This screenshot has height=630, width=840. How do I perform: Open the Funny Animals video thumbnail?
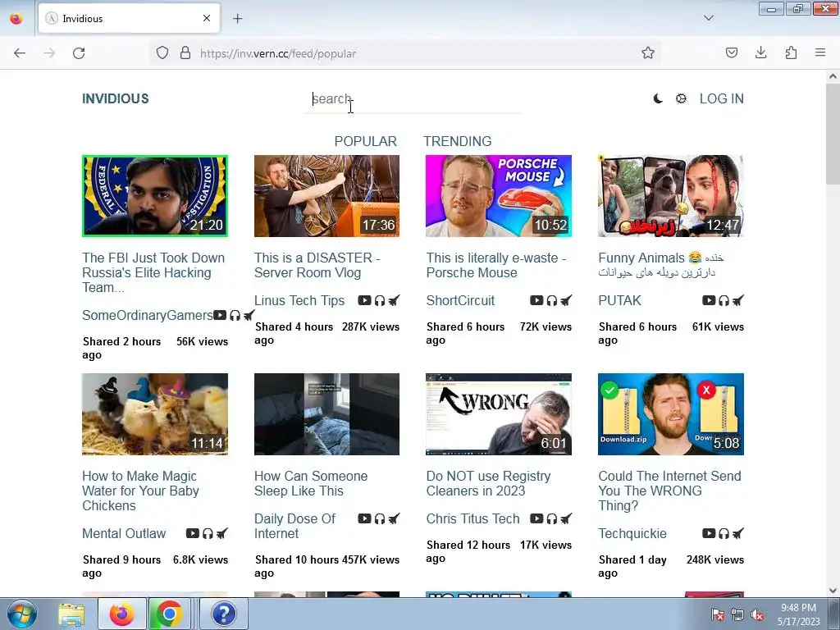(671, 196)
